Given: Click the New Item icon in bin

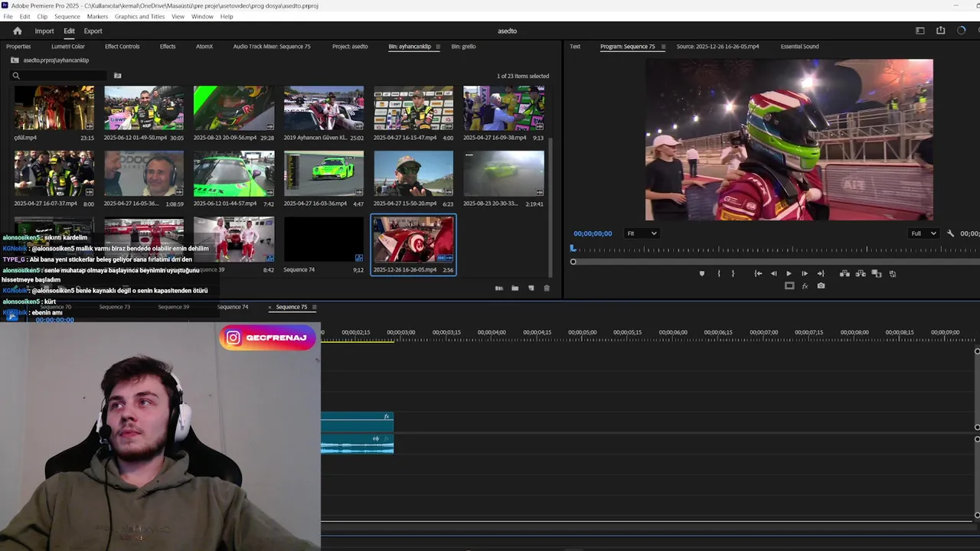Looking at the screenshot, I should click(x=531, y=289).
